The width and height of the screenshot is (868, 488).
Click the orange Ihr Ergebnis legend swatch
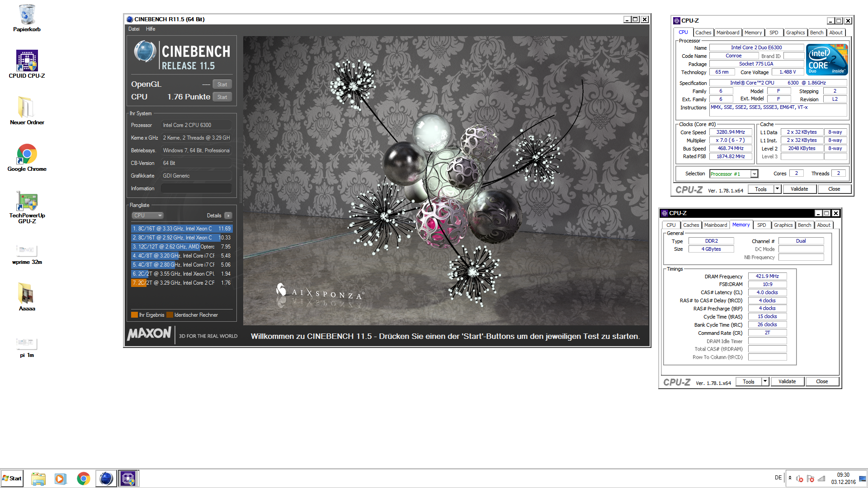pos(134,315)
